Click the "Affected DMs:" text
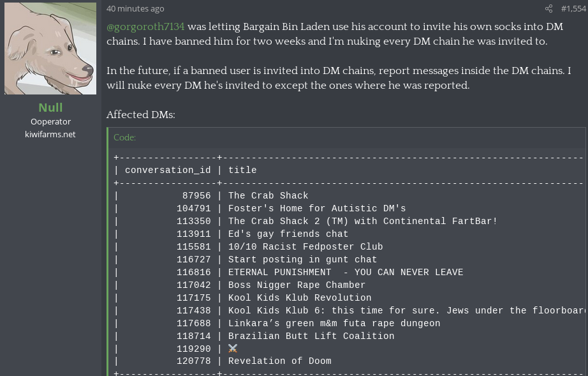This screenshot has width=588, height=376. [140, 115]
